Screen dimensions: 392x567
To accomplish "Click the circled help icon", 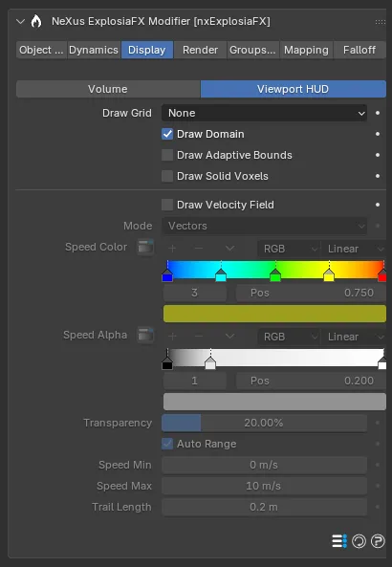I will coord(378,541).
